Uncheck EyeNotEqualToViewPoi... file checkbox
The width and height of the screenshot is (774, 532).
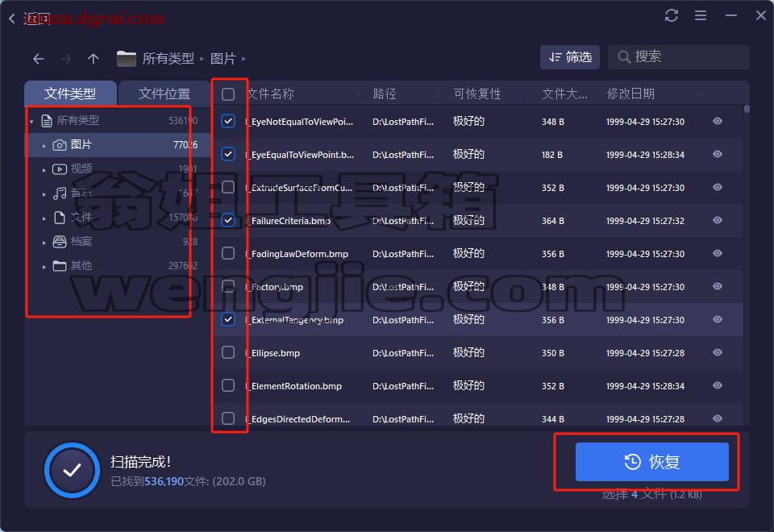[x=228, y=121]
